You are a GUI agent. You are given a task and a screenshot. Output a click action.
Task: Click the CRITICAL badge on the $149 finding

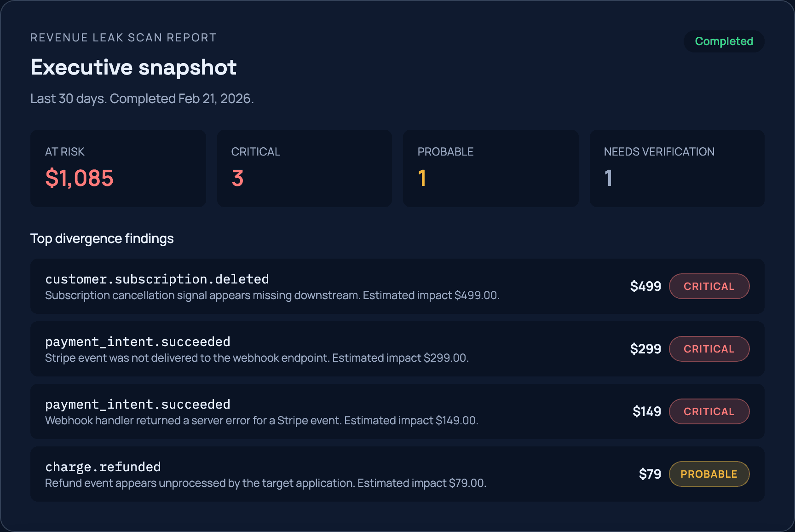tap(709, 411)
